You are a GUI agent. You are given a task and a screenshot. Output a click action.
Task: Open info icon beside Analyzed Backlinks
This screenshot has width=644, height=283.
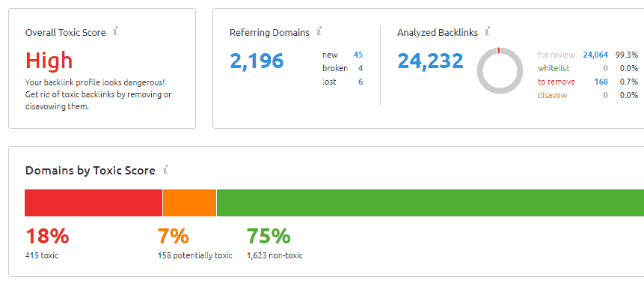tap(488, 31)
